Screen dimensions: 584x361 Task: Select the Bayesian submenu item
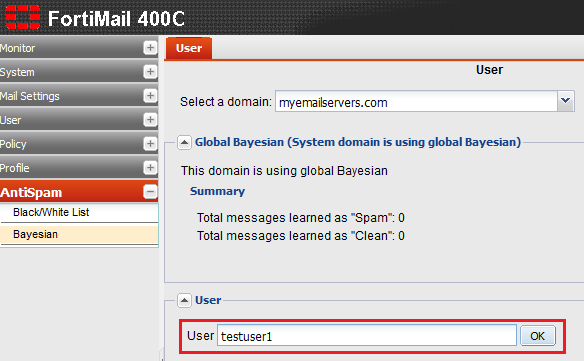click(x=79, y=234)
